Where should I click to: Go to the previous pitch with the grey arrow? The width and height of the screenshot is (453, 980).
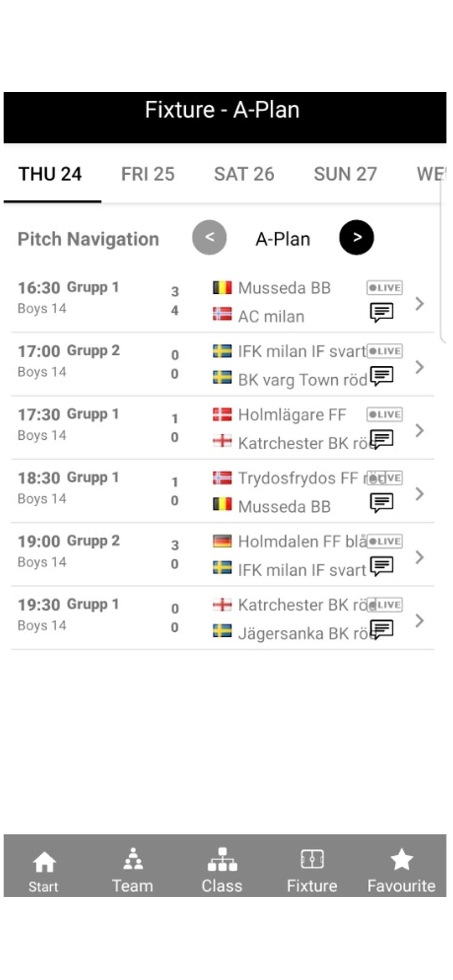point(209,237)
